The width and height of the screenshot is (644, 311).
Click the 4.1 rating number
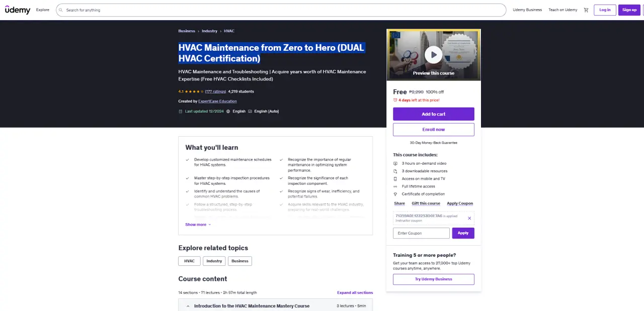[181, 91]
